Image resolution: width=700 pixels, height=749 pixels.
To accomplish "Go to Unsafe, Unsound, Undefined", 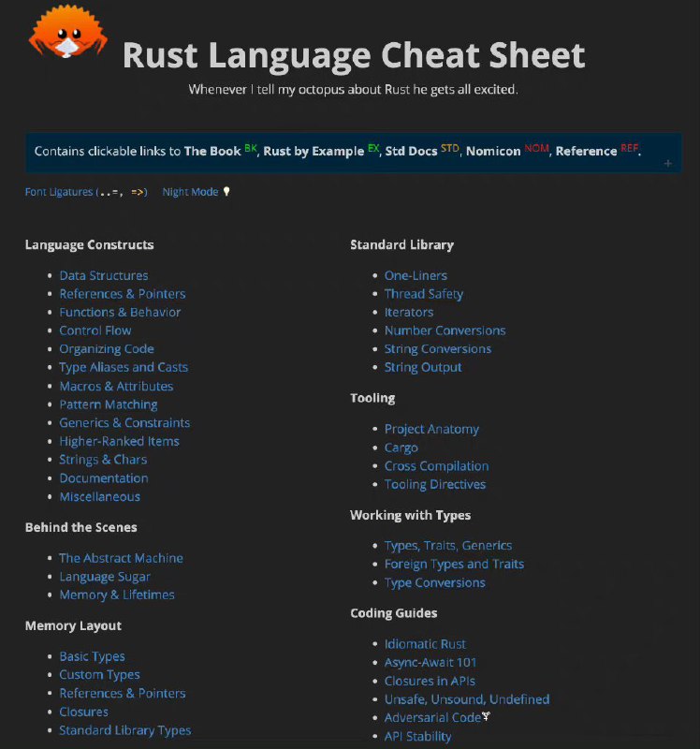I will [467, 699].
